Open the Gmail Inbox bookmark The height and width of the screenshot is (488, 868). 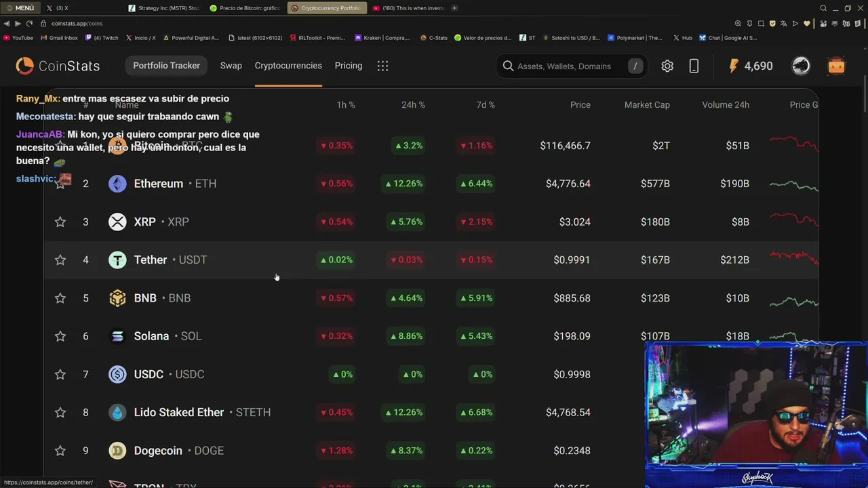59,38
